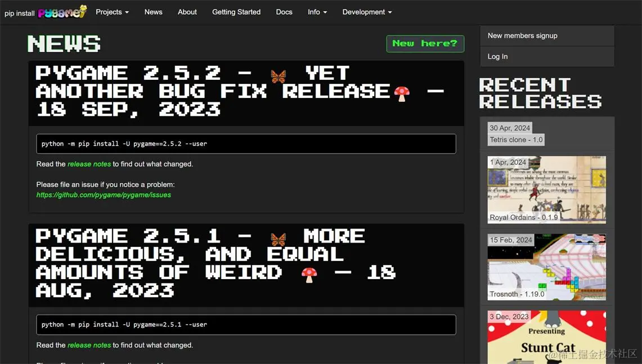Open the Projects dropdown menu

tap(112, 12)
